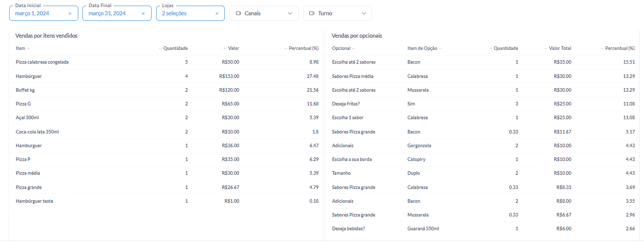Clear the Data Final date value
The height and width of the screenshot is (243, 644).
(143, 13)
